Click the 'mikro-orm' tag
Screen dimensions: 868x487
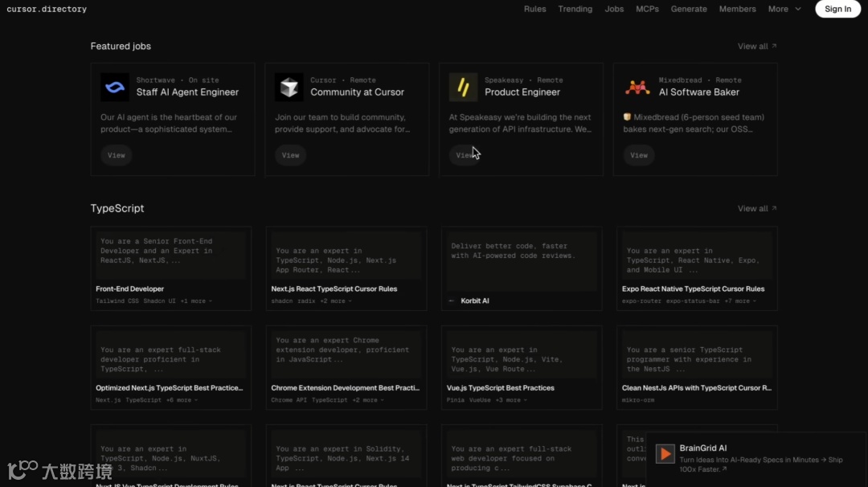637,400
